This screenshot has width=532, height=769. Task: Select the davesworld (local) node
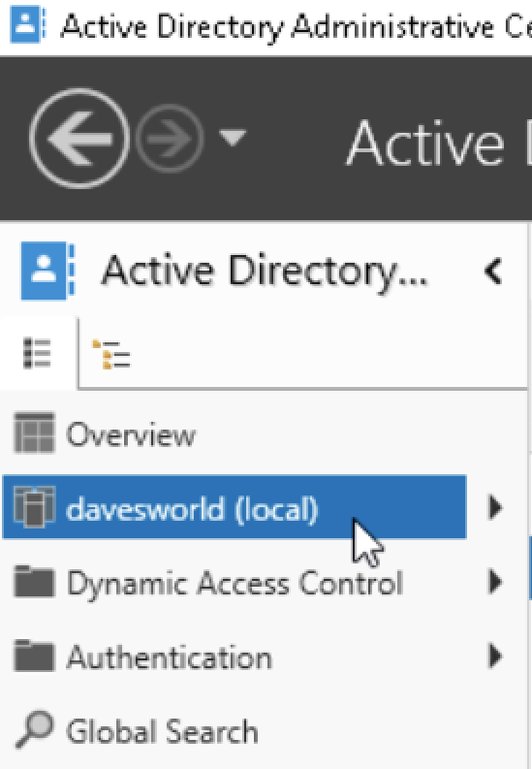pos(235,507)
